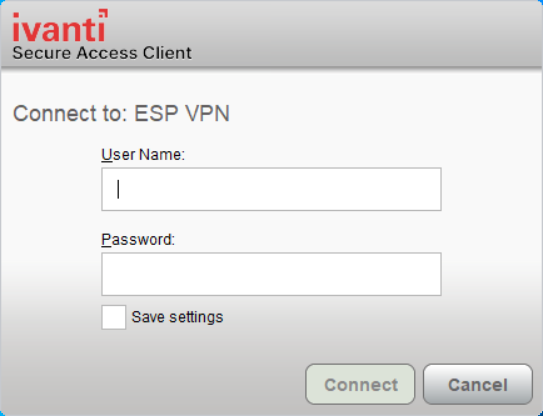
Task: Select the ESP VPN connection name text
Action: (x=182, y=113)
